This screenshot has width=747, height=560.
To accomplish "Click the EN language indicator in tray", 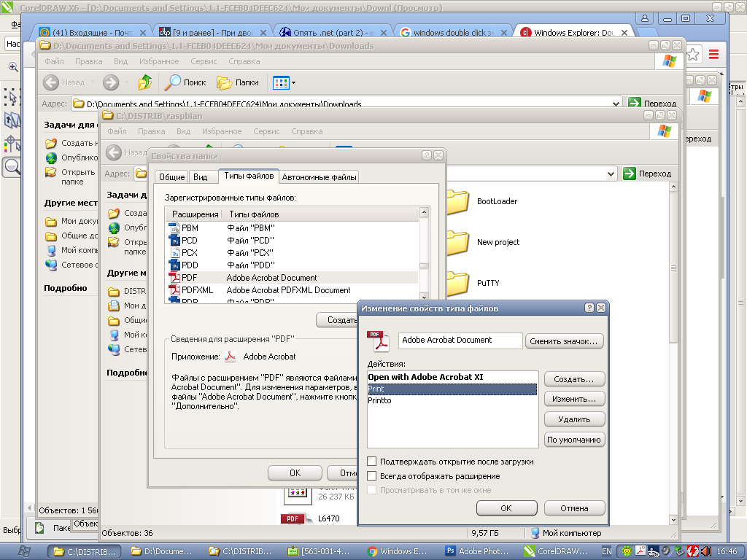I will [x=606, y=551].
